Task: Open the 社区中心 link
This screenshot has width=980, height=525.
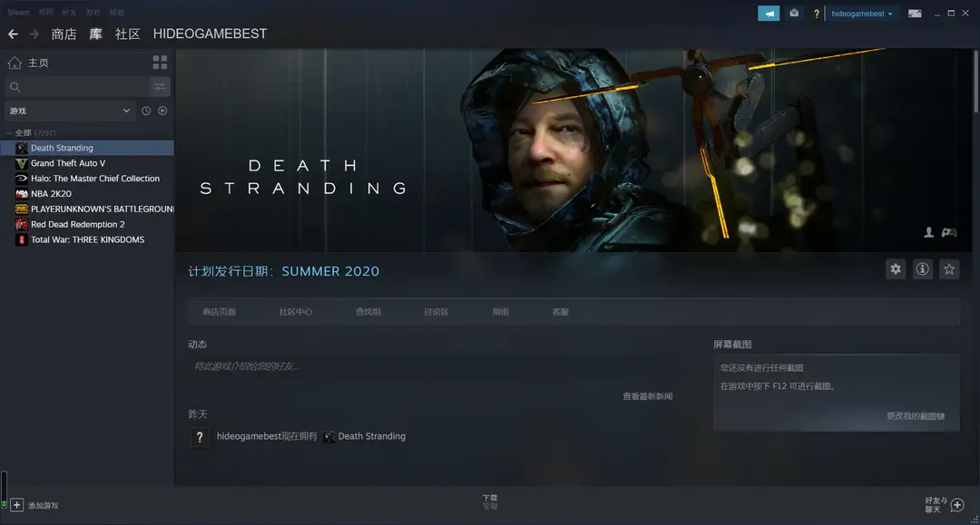Action: (x=296, y=312)
